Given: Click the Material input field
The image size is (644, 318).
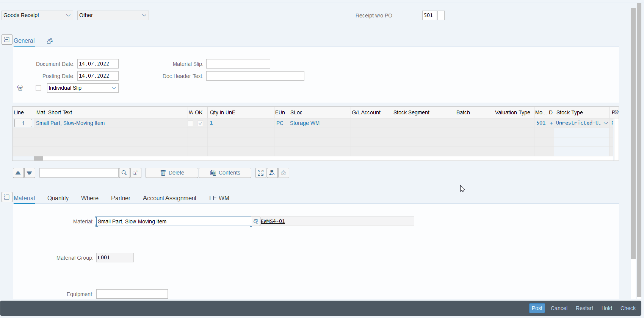Looking at the screenshot, I should [x=174, y=221].
